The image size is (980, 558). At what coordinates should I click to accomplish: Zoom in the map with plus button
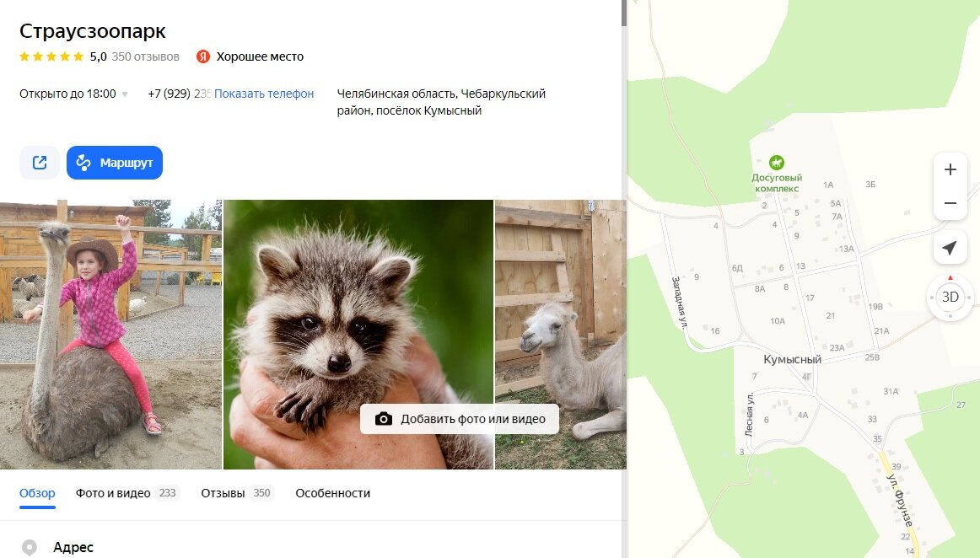click(950, 169)
